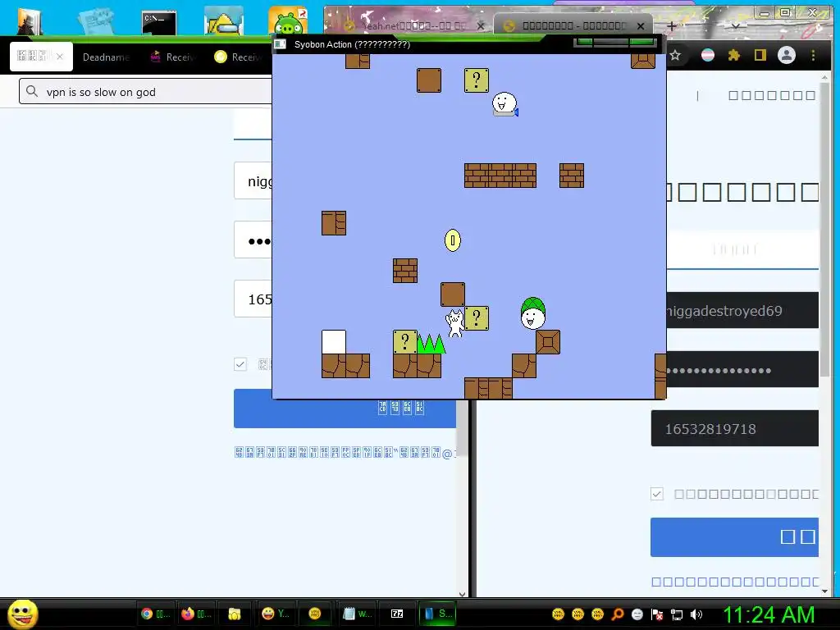840x630 pixels.
Task: Focus the 16532819718 number field
Action: pyautogui.click(x=734, y=428)
